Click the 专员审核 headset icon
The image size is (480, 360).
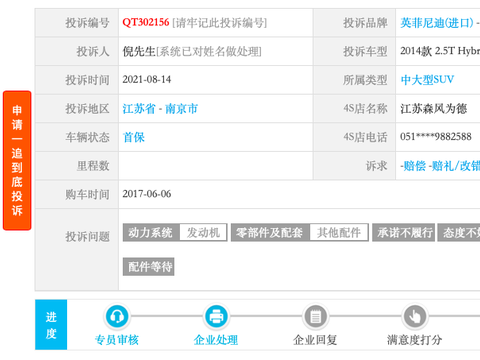coord(117,316)
